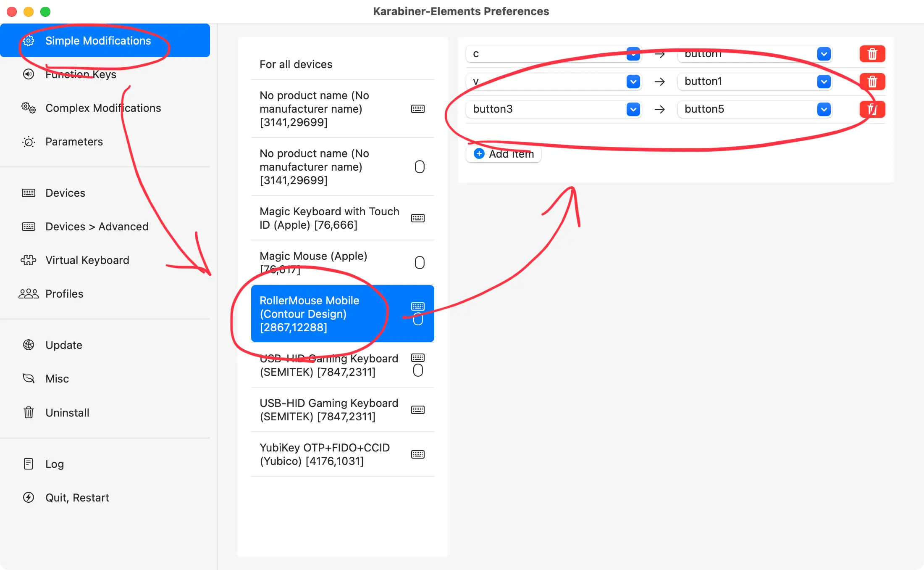This screenshot has height=570, width=924.
Task: Open the Parameters section
Action: (74, 142)
